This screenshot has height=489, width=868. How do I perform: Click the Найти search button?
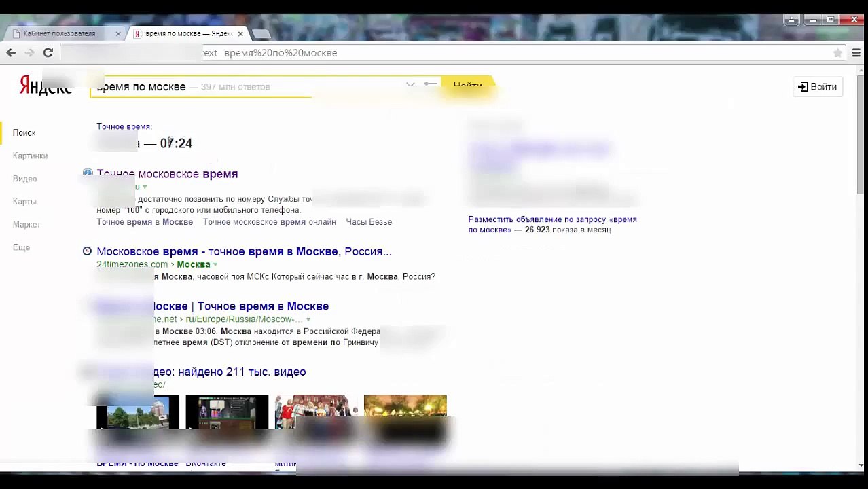[x=468, y=86]
